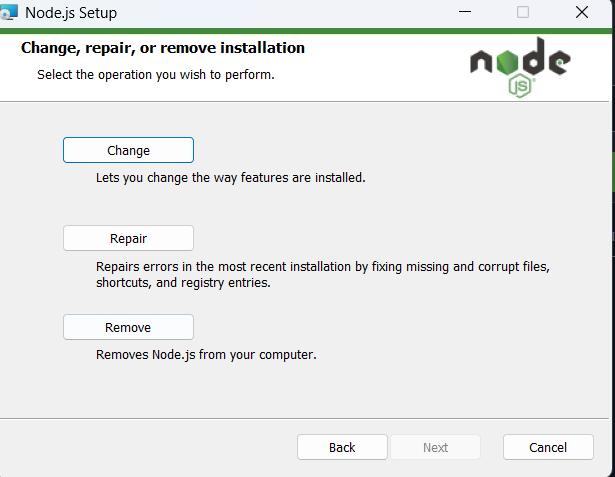Click the "Node.js Setup" window title text

point(70,13)
